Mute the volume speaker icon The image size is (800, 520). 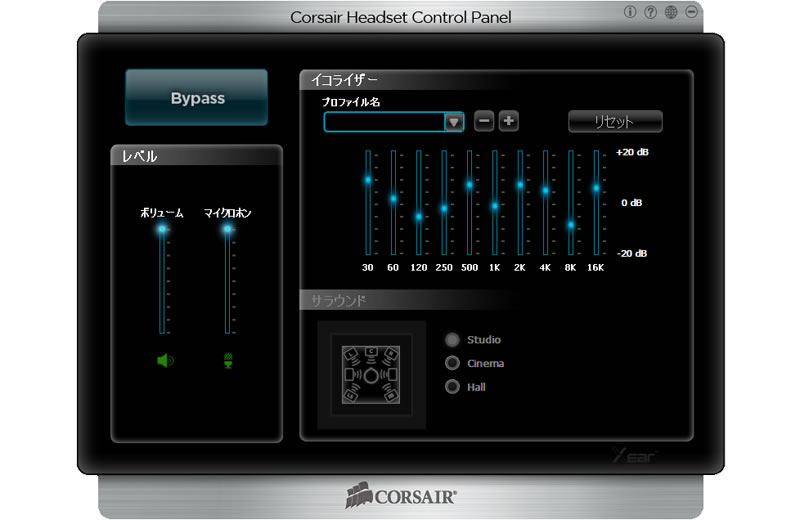165,361
